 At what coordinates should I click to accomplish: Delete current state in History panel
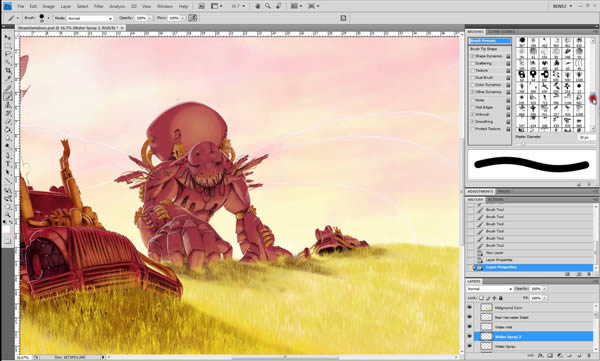[589, 274]
